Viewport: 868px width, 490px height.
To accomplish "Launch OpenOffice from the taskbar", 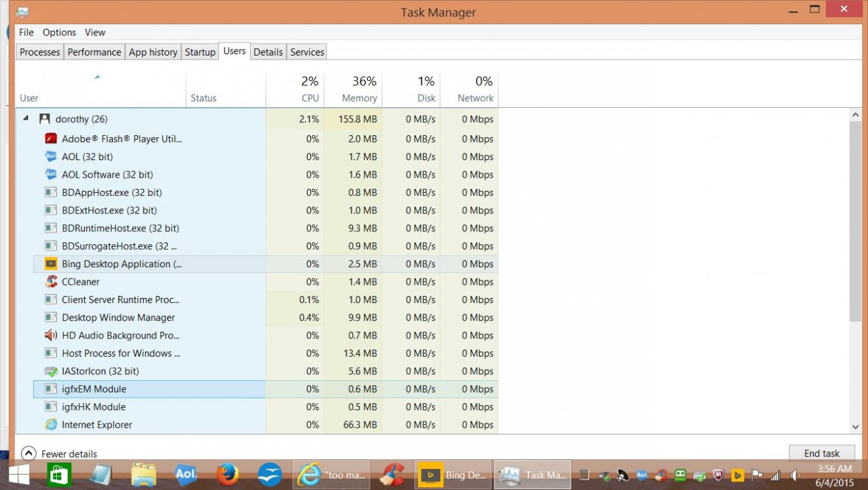I will pyautogui.click(x=269, y=474).
